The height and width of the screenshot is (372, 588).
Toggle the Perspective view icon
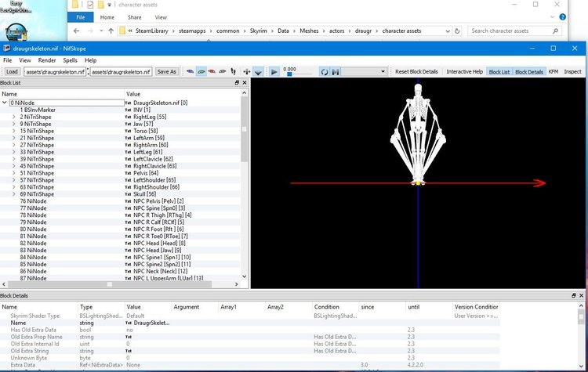pos(258,71)
